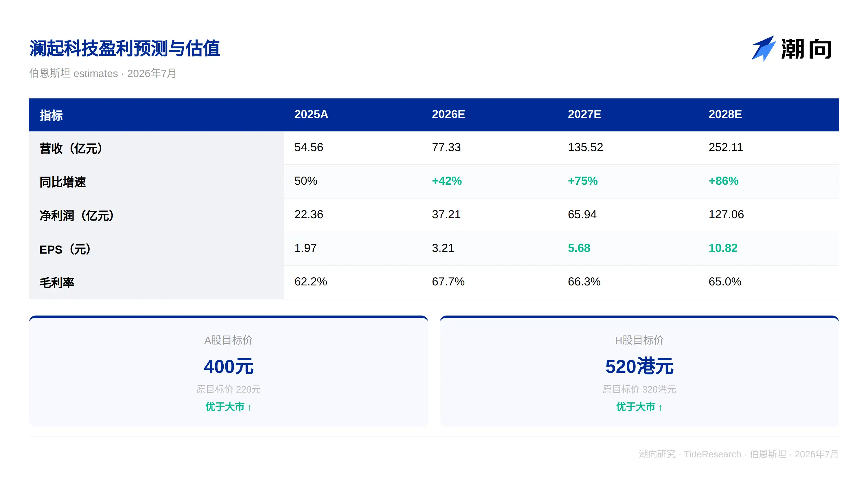Click green growth value +75%

pyautogui.click(x=583, y=181)
